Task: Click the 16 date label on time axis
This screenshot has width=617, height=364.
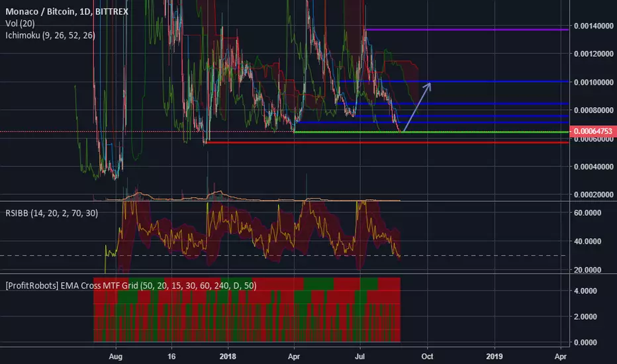Action: [x=171, y=356]
